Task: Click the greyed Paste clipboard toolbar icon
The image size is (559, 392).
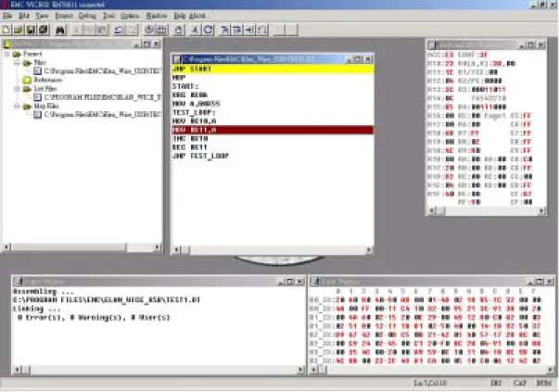Action: (102, 30)
